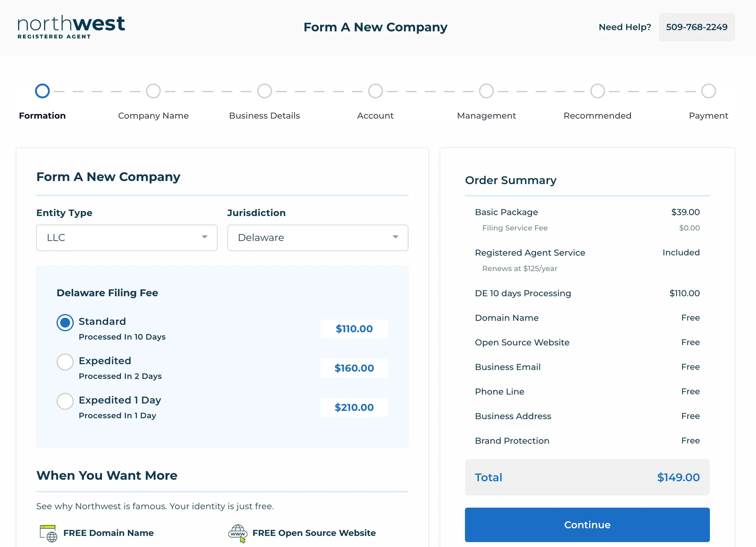756x547 pixels.
Task: Click the FREE Domain Name label
Action: [108, 533]
